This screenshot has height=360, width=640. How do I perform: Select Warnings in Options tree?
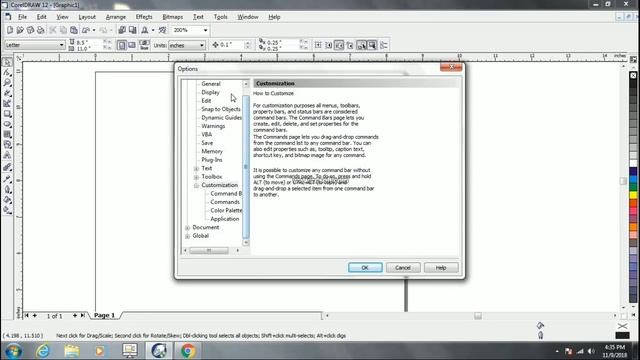pyautogui.click(x=213, y=126)
